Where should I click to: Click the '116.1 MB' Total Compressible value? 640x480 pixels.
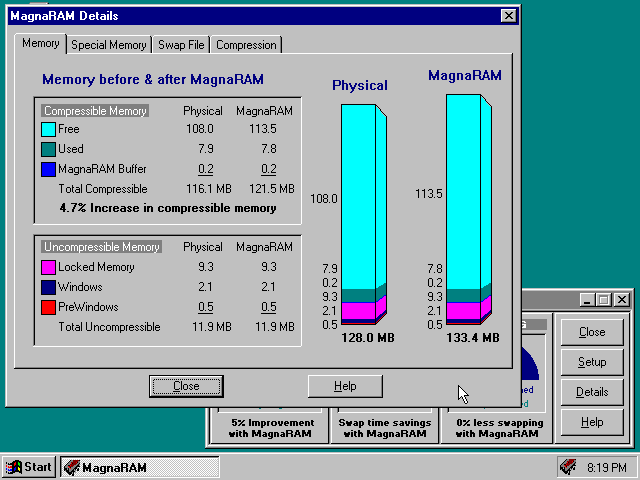click(209, 189)
